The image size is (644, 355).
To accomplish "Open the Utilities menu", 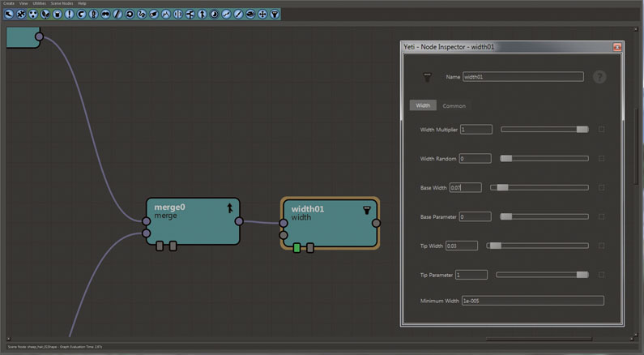I will (40, 3).
